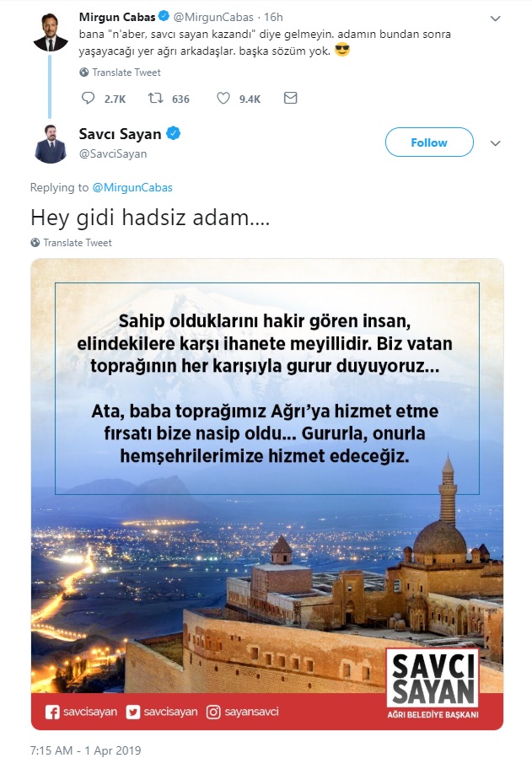Open Savcı Sayan's profile picture
Image resolution: width=532 pixels, height=758 pixels.
point(51,143)
